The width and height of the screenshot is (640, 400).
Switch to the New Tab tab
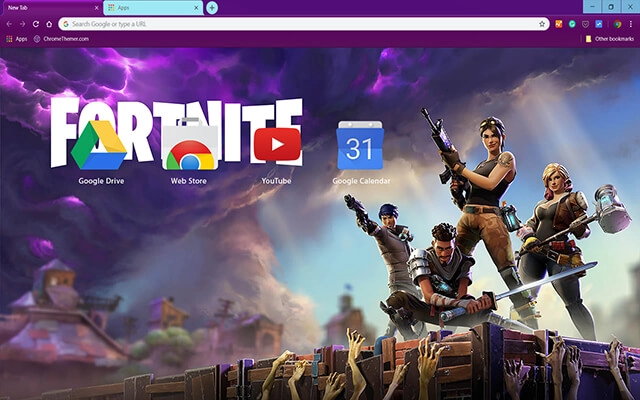(51, 8)
